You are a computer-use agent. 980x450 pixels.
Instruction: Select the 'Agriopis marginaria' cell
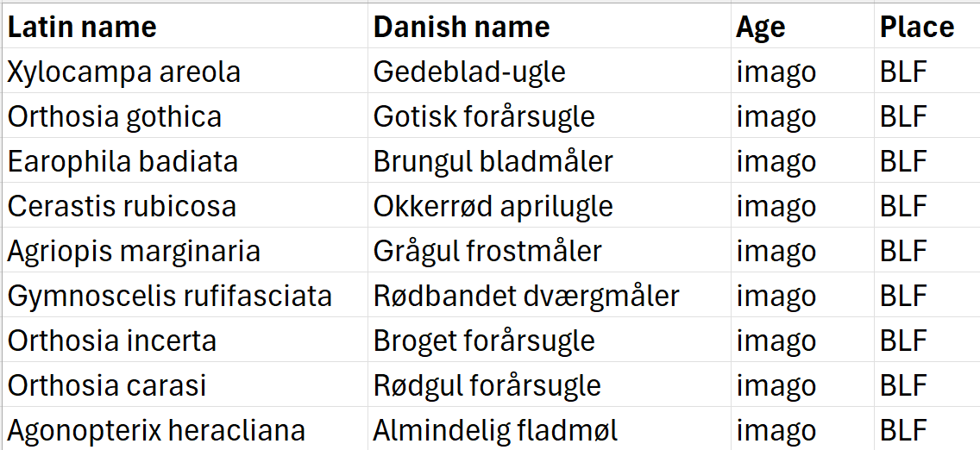(x=134, y=251)
